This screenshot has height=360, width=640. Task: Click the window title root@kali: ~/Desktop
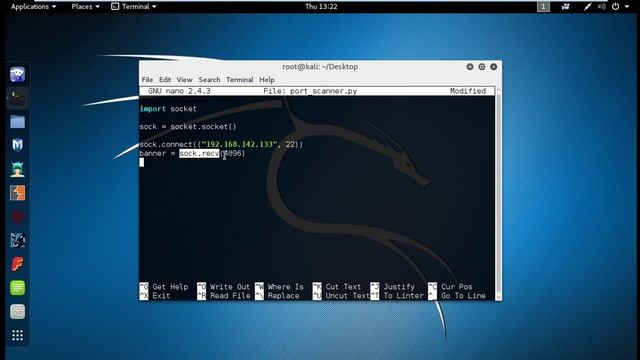(320, 67)
